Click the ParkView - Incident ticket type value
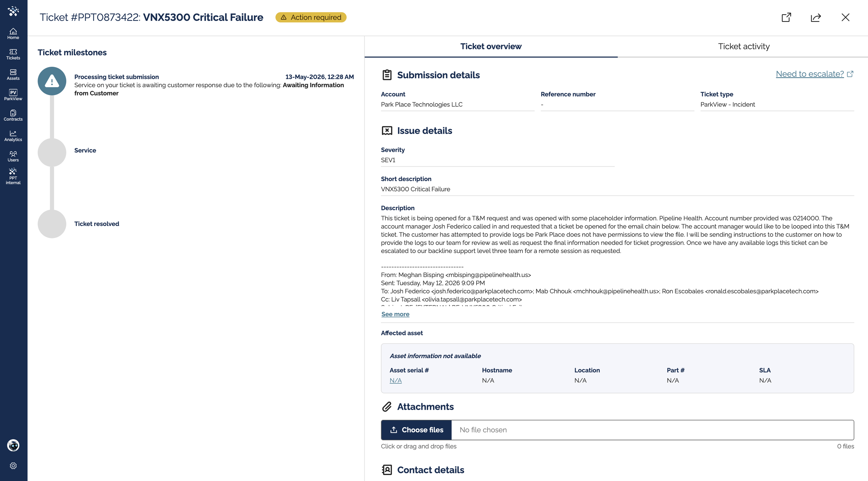 [728, 105]
